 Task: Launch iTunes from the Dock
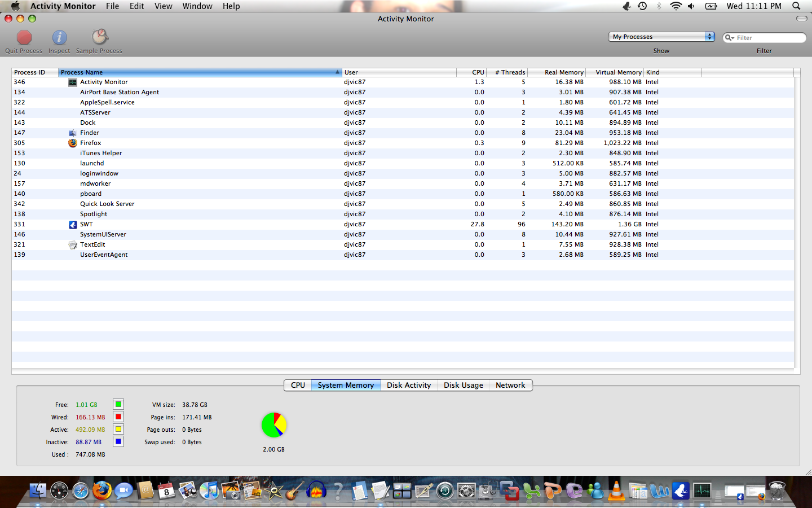tap(210, 491)
